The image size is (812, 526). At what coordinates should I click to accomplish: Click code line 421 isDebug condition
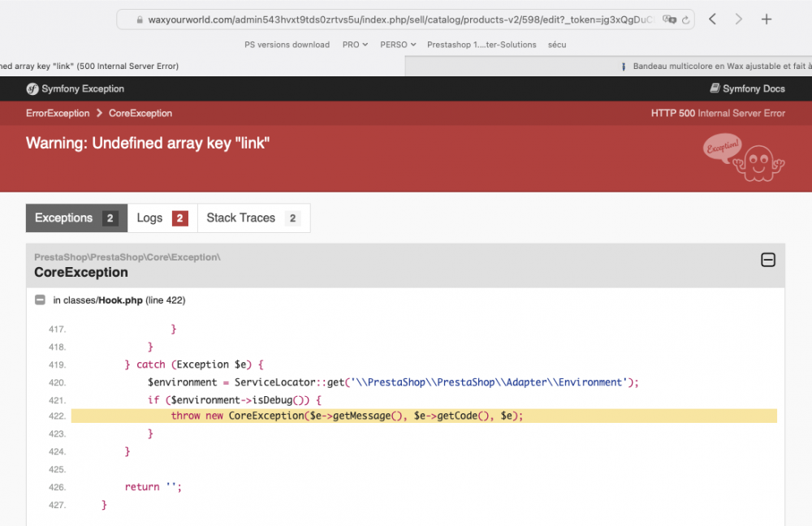(x=235, y=400)
